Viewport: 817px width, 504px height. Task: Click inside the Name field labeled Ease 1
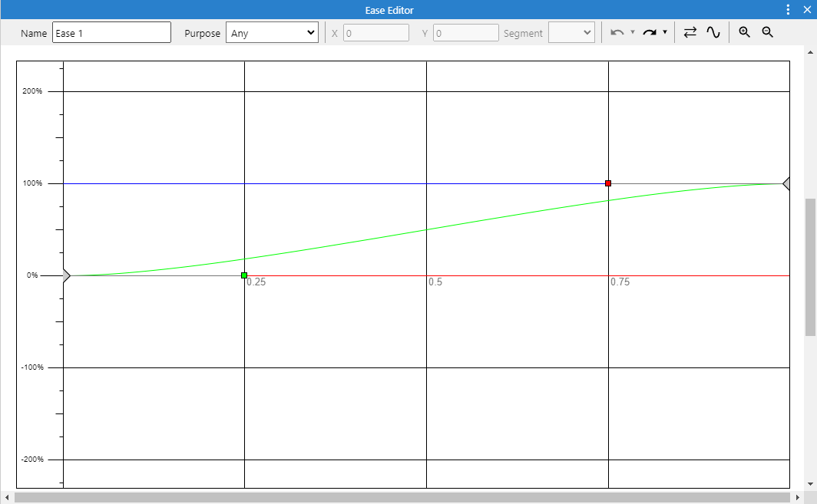[x=111, y=32]
